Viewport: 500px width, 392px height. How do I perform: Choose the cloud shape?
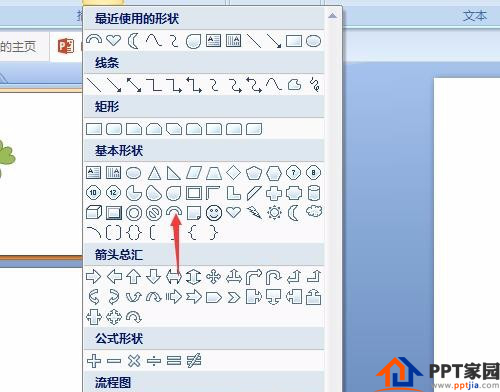314,211
